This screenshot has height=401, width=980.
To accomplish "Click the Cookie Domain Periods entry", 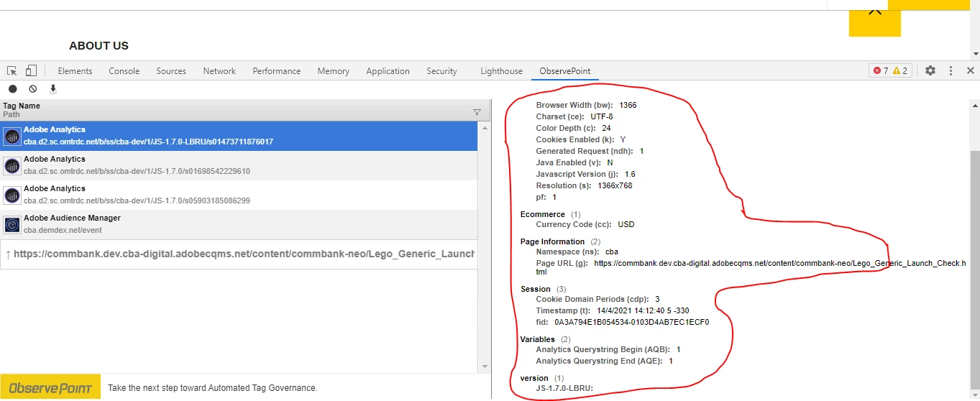I will click(x=597, y=299).
